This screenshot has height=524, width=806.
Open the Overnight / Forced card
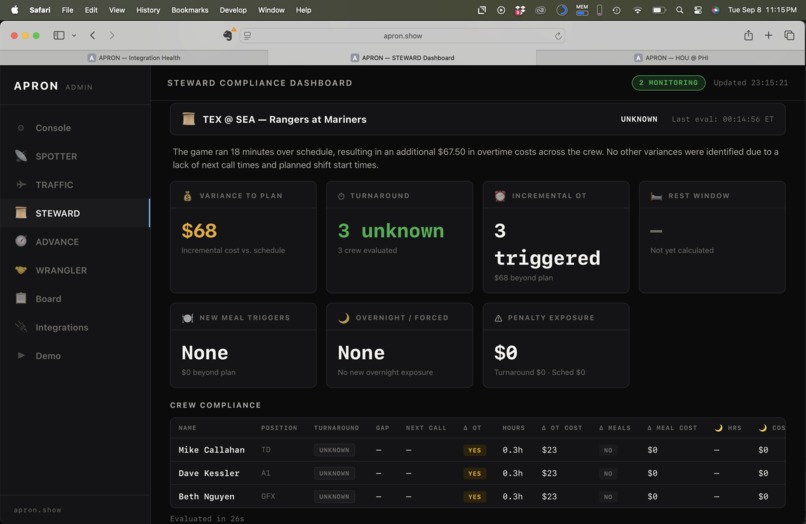[x=399, y=345]
